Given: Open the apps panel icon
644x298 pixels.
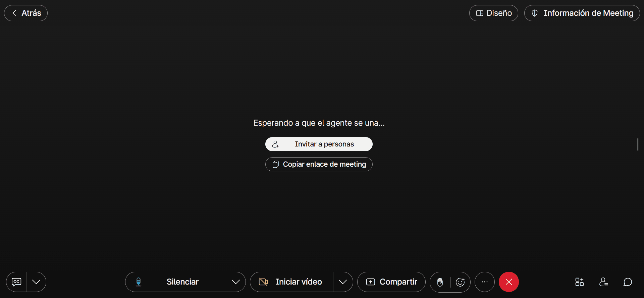Looking at the screenshot, I should (579, 282).
